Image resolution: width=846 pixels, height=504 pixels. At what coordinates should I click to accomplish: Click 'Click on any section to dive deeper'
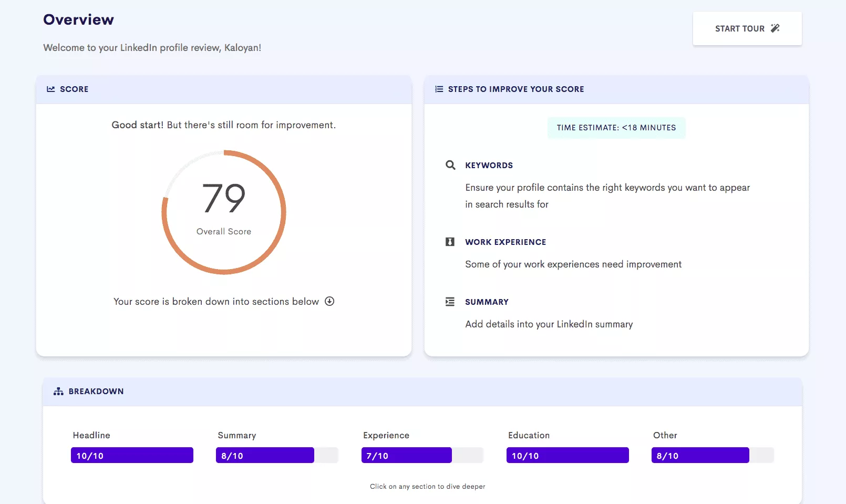click(428, 487)
